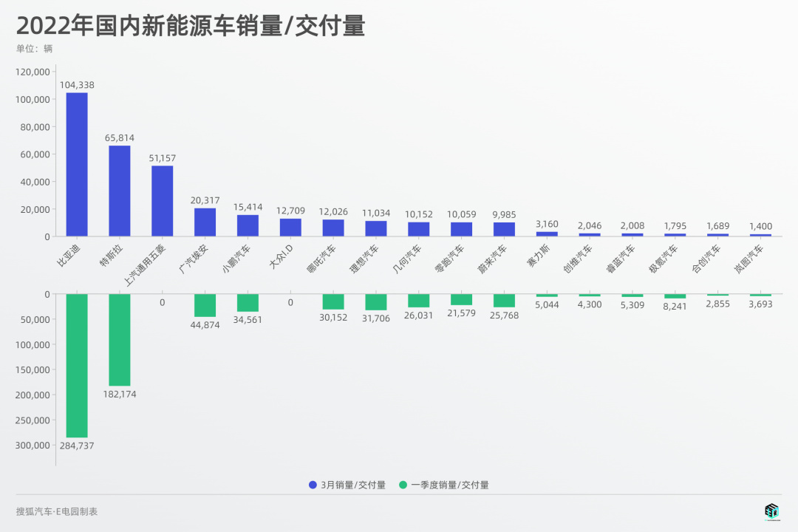The width and height of the screenshot is (798, 532).
Task: Click the quarterly value 8,241 under 极氪汽车
Action: pos(675,307)
